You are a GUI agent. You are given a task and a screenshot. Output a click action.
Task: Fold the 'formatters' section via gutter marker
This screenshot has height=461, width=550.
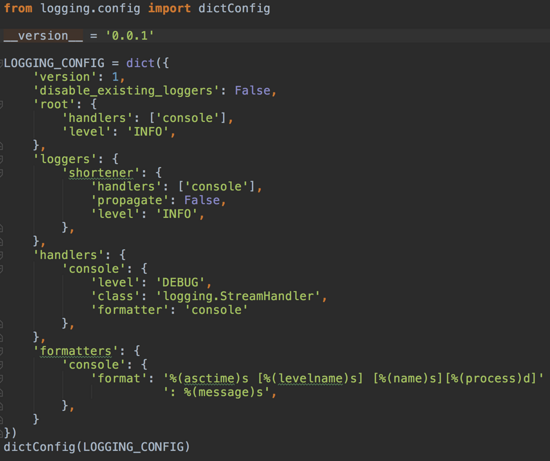(1, 351)
